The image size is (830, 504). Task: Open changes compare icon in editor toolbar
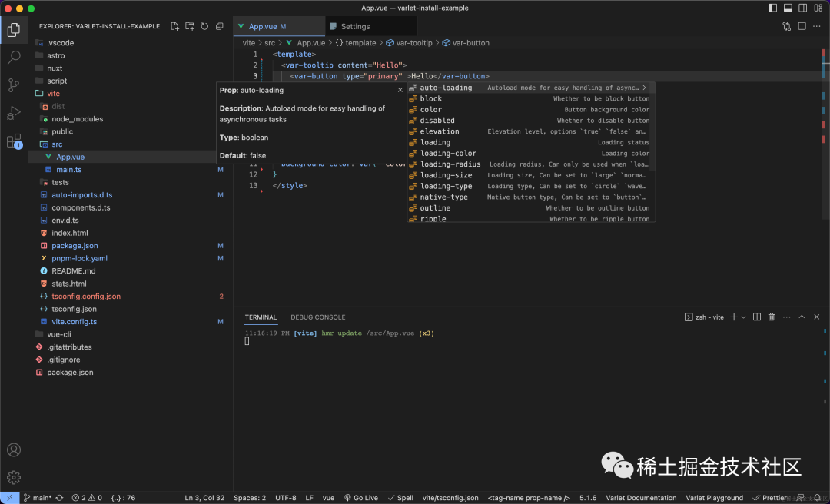pos(787,26)
